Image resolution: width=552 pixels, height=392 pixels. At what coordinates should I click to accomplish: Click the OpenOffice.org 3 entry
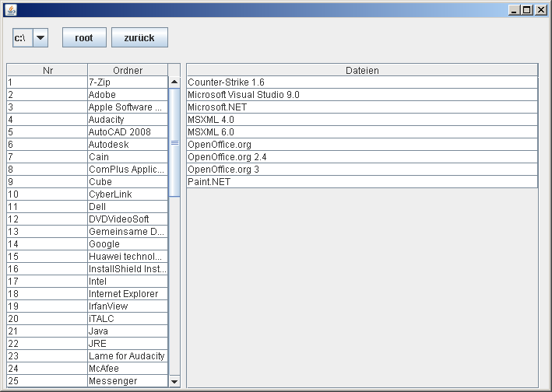point(362,170)
